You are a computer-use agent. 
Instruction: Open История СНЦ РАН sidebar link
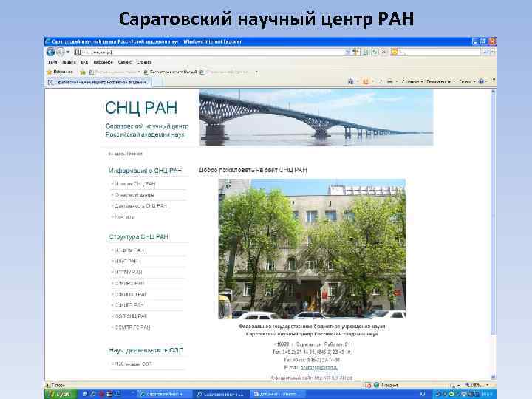pyautogui.click(x=135, y=183)
